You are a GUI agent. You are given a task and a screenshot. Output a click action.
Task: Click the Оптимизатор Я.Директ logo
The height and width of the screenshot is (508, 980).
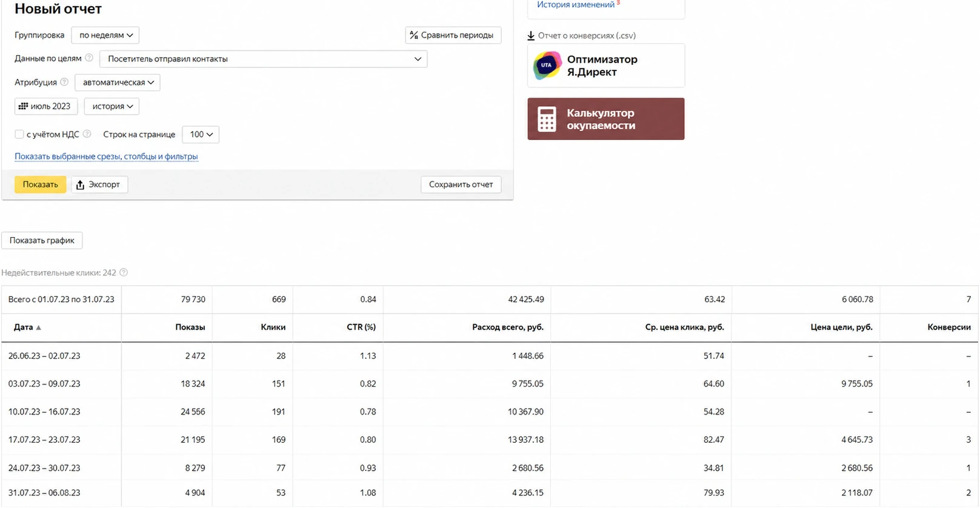547,65
